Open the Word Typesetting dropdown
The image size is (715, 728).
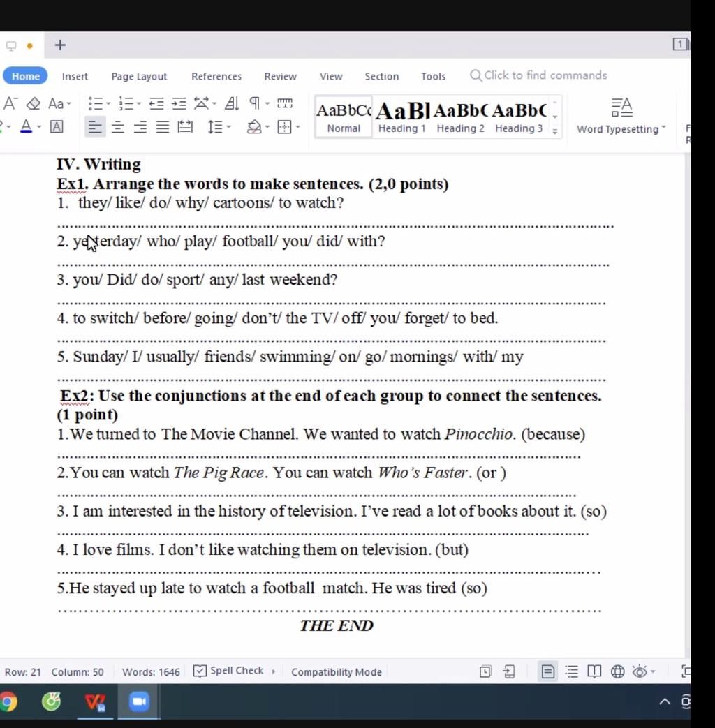click(621, 117)
